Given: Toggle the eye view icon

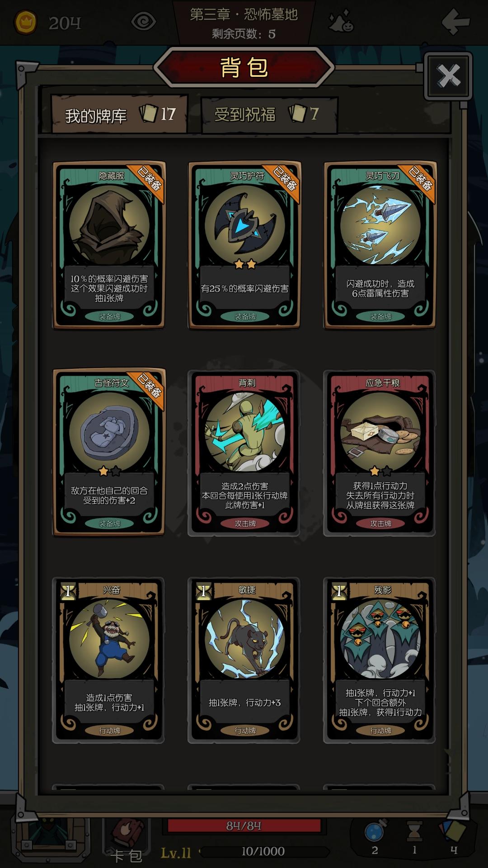Looking at the screenshot, I should point(143,22).
